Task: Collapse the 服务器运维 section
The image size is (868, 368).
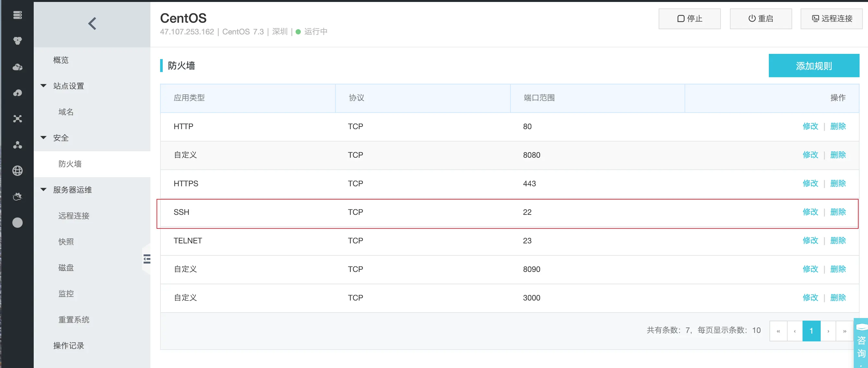Action: coord(43,190)
